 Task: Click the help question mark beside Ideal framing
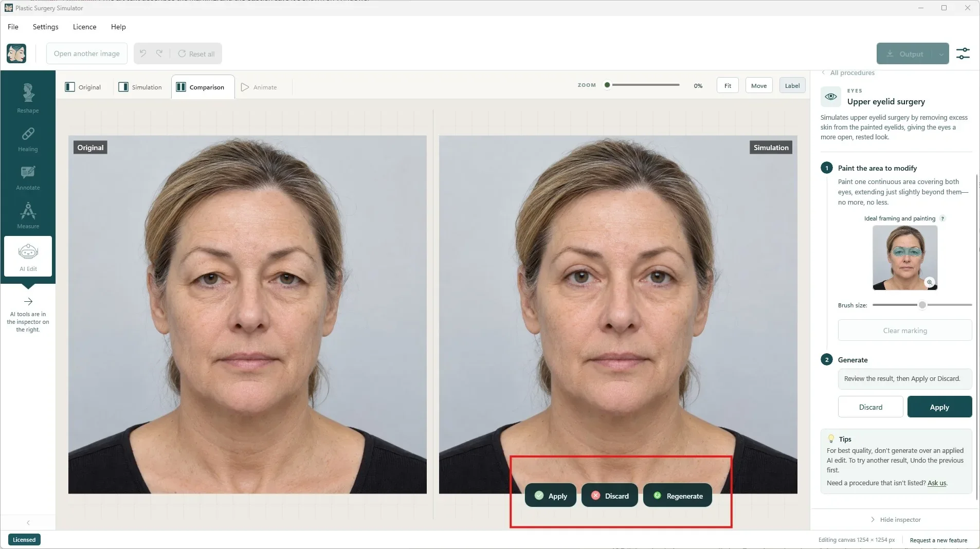pyautogui.click(x=942, y=218)
